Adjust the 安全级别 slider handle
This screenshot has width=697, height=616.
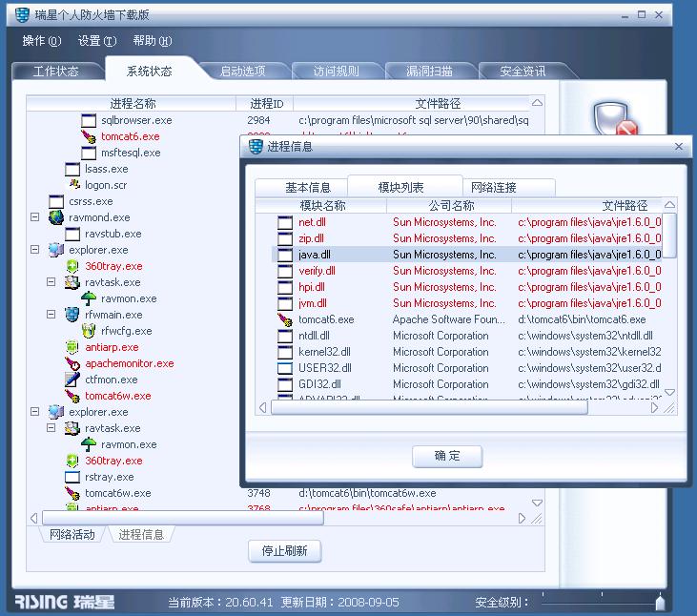[x=660, y=601]
